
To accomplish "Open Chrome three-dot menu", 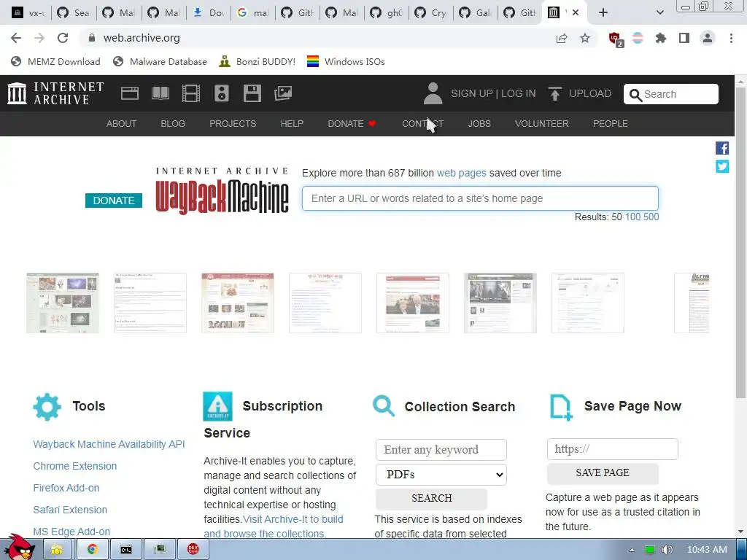I will [731, 38].
